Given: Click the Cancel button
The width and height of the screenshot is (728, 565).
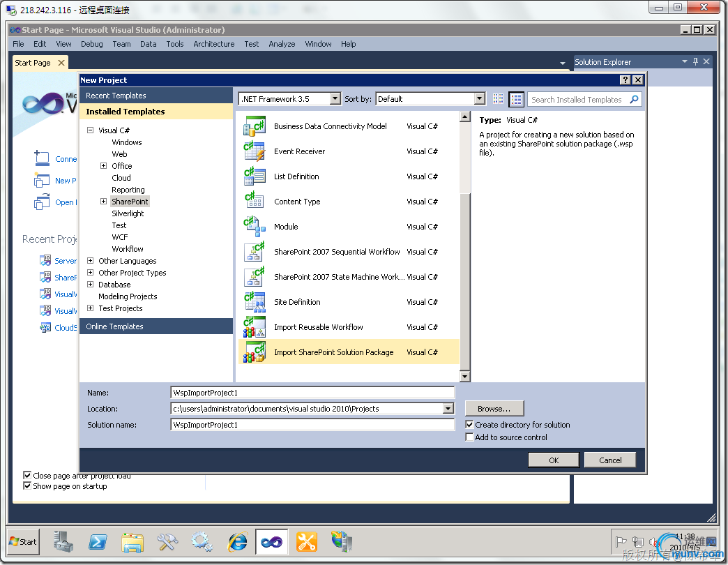Looking at the screenshot, I should pyautogui.click(x=610, y=460).
